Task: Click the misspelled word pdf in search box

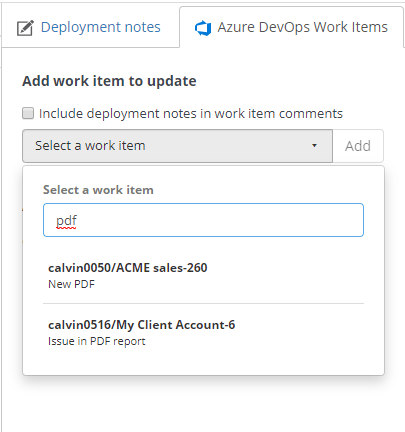Action: (x=66, y=221)
